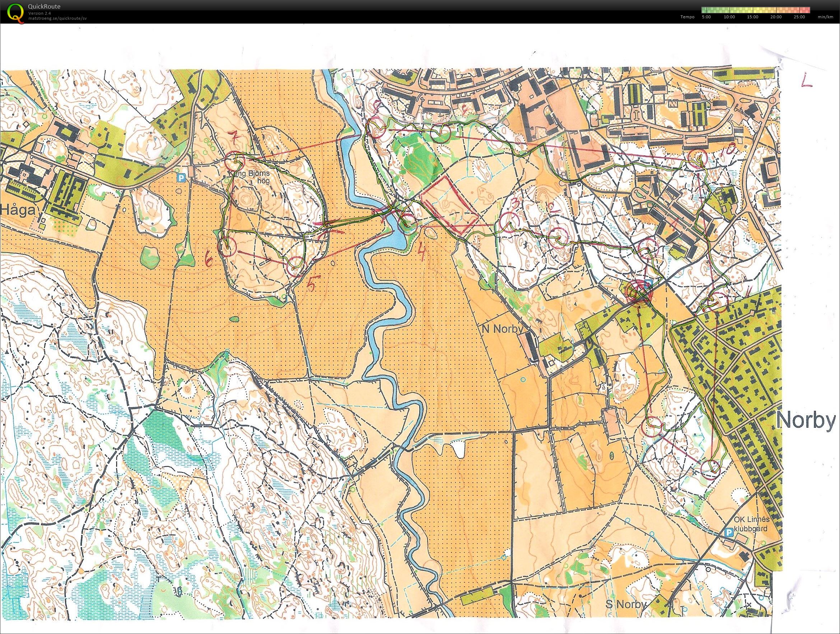Click the parking icon near Håga

click(182, 178)
